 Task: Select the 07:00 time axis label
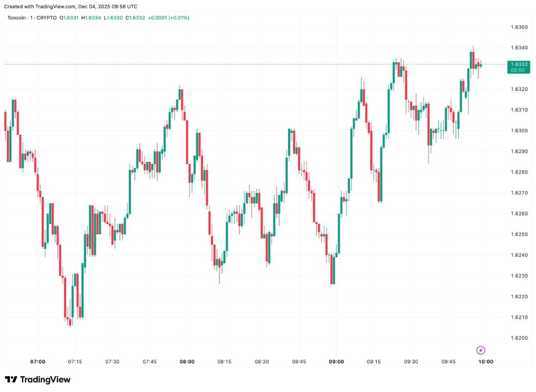coord(38,361)
